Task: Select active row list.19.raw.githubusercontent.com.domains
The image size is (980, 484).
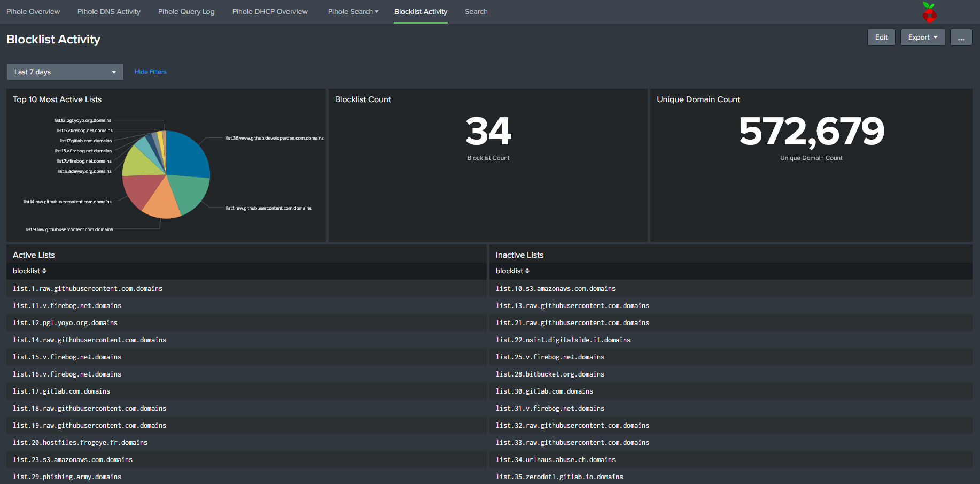Action: 246,425
